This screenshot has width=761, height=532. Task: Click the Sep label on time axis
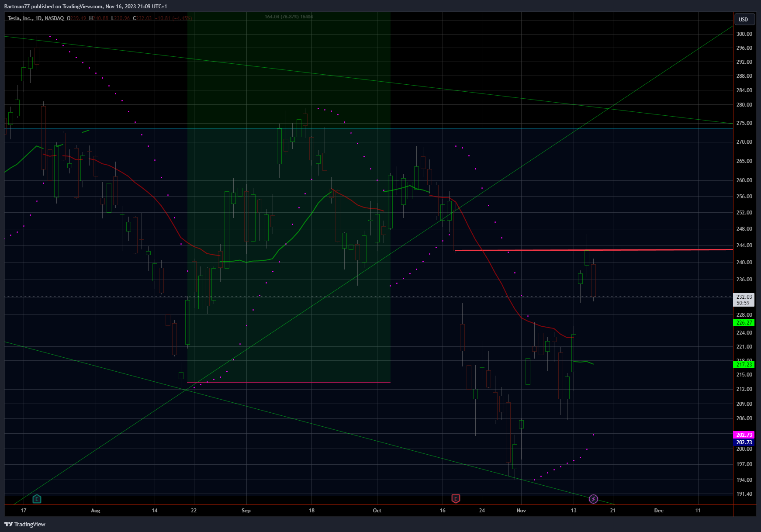point(246,511)
